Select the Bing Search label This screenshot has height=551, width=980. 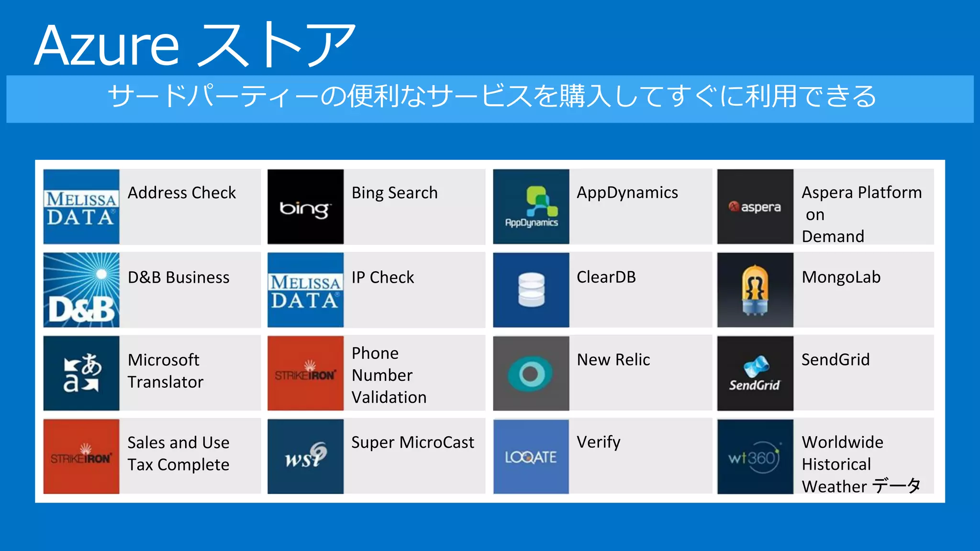(x=395, y=193)
